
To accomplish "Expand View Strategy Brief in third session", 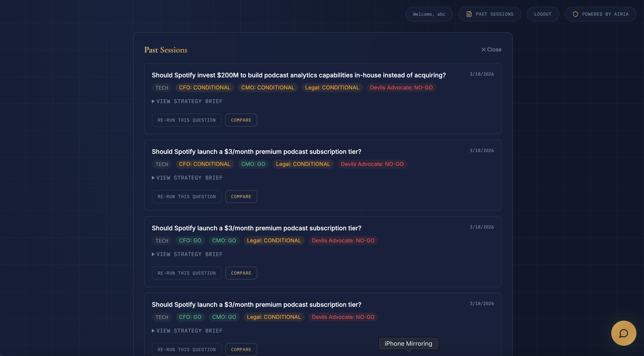I will 187,254.
